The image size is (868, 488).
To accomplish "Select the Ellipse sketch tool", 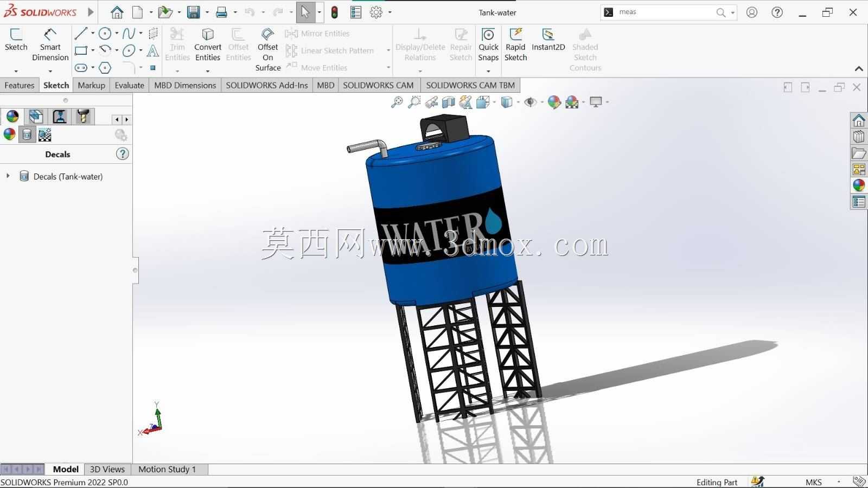I will coord(129,51).
